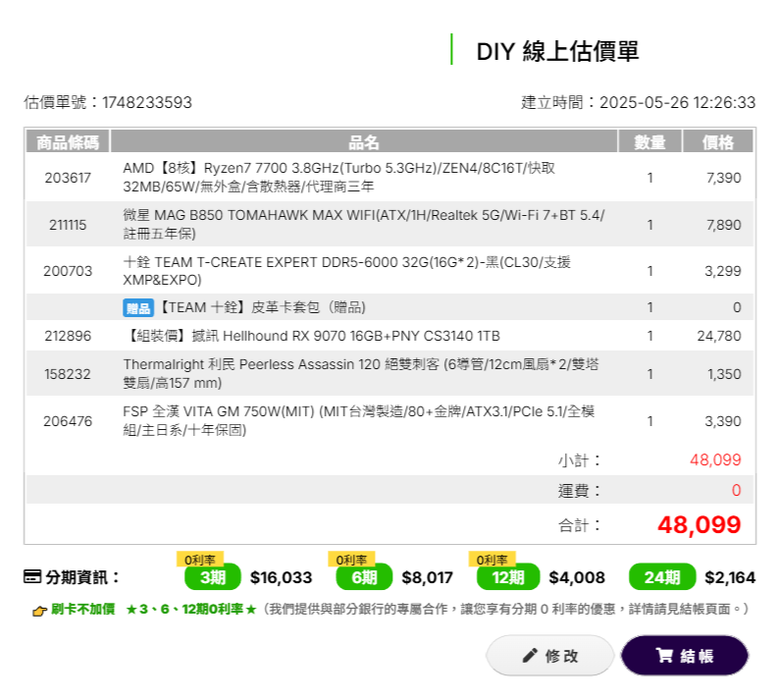Image resolution: width=780 pixels, height=700 pixels.
Task: Click the 估價單號 1748233593 text
Action: point(107,102)
